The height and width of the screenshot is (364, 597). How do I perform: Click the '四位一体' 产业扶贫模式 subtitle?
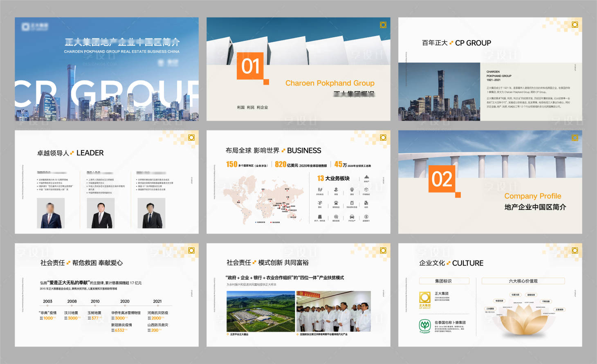click(285, 278)
